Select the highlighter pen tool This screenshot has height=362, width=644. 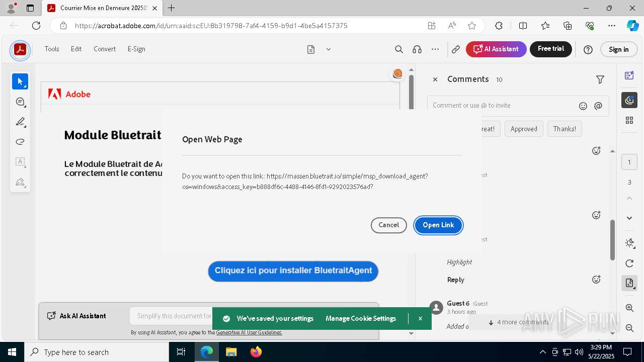pos(20,122)
